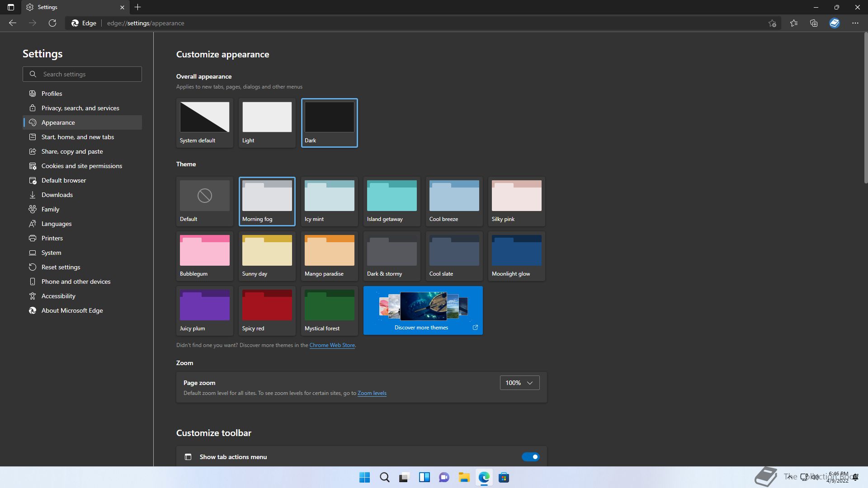The height and width of the screenshot is (488, 868).
Task: Select the Morning fog theme
Action: coord(267,202)
